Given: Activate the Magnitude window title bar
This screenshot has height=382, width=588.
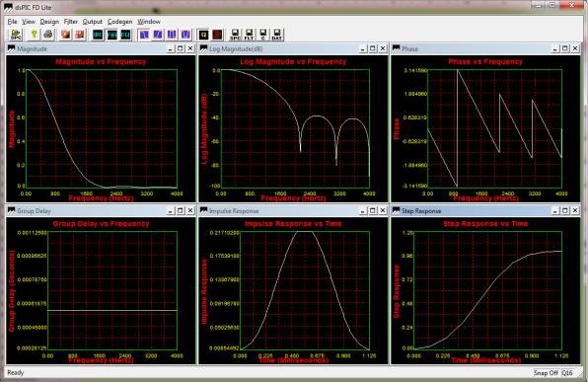Looking at the screenshot, I should 101,48.
